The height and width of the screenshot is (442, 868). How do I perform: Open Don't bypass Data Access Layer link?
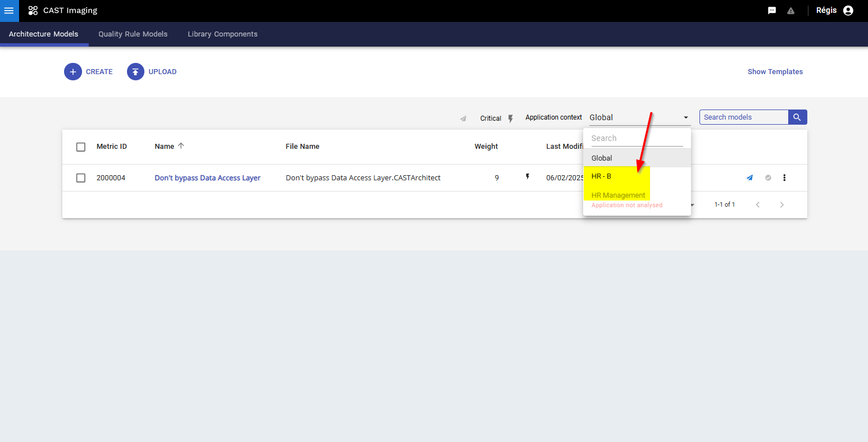tap(208, 178)
